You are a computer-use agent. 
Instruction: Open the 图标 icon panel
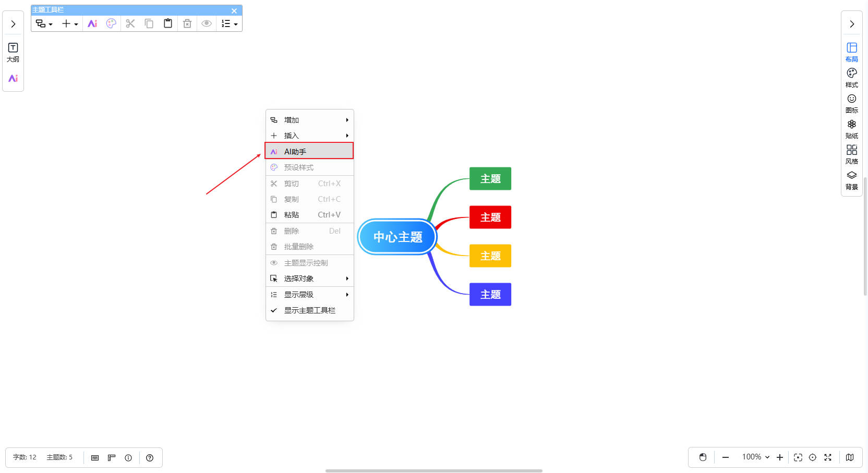pos(851,103)
